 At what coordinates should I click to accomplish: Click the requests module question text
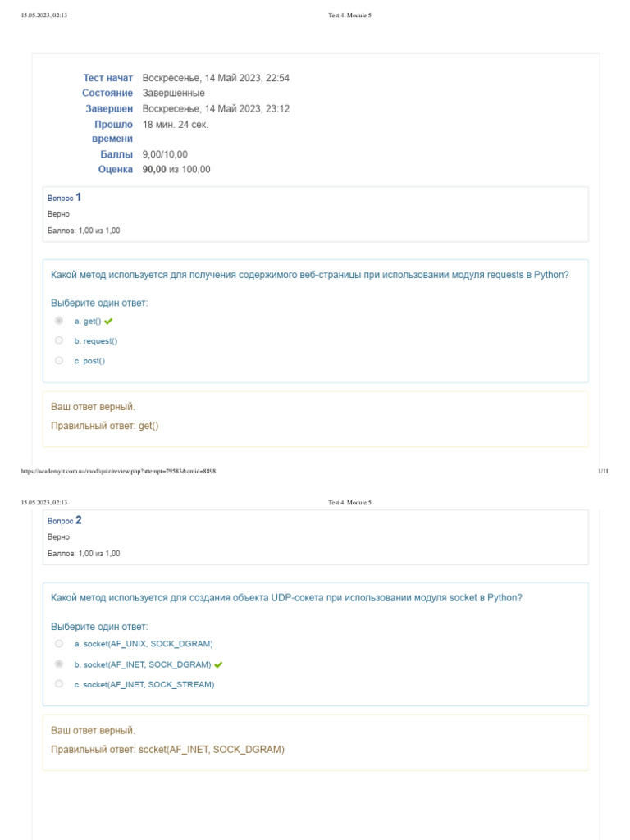(309, 275)
